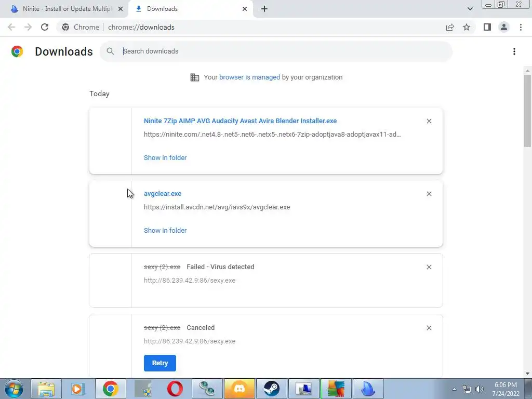Open the Ninite Installer.exe file link
The image size is (532, 399).
240,121
